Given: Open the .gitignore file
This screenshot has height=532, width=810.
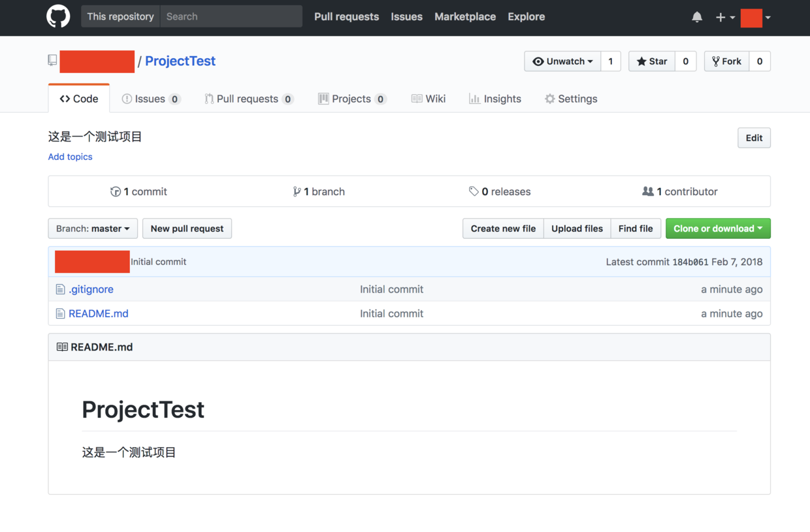Looking at the screenshot, I should click(x=91, y=289).
